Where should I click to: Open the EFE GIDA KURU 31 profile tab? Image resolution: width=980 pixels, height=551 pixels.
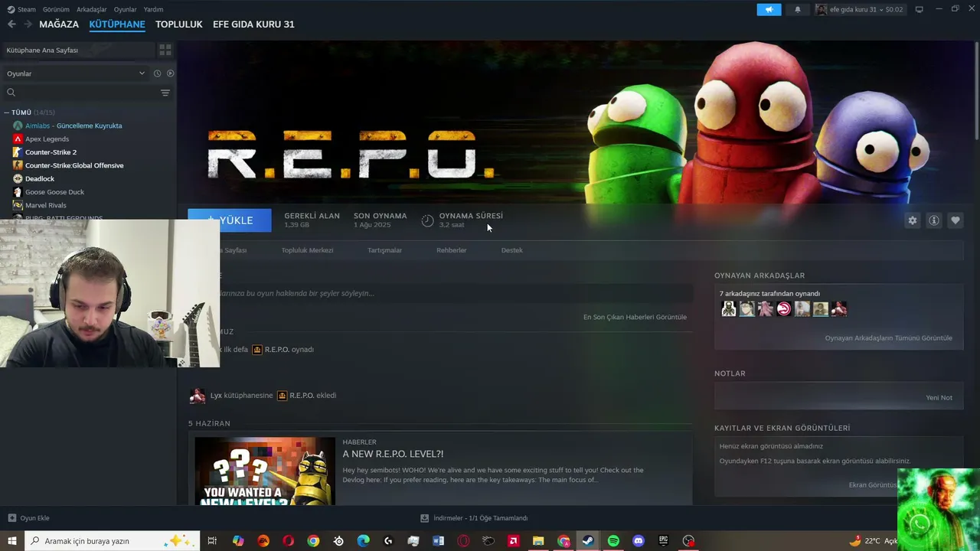pos(253,24)
